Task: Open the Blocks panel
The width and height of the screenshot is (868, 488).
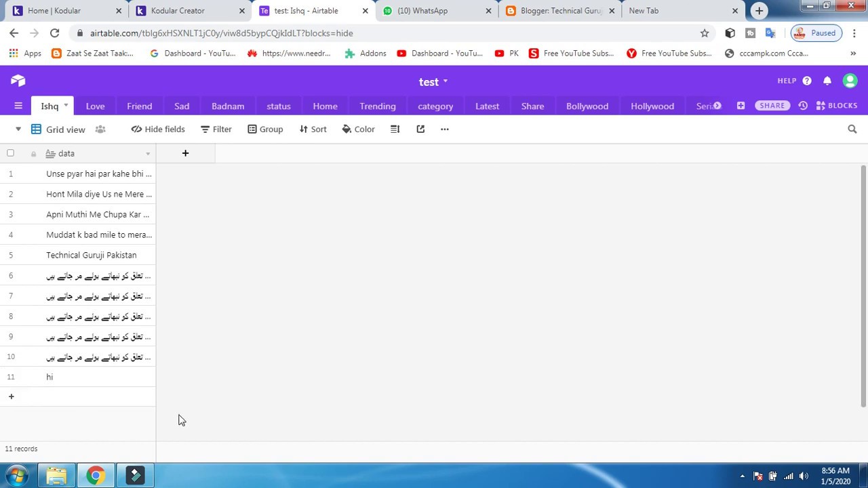Action: [x=837, y=106]
